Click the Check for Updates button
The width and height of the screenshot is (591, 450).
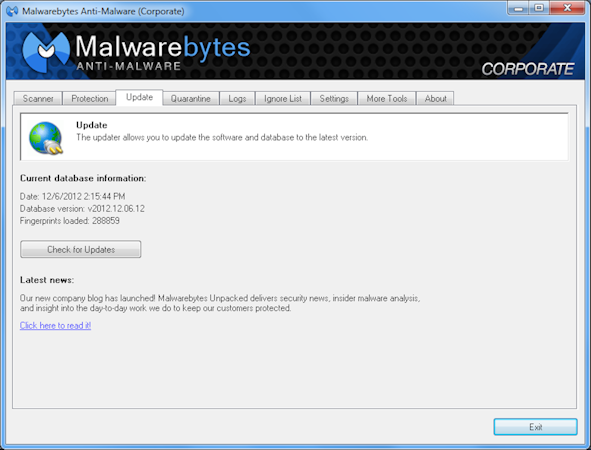coord(81,249)
